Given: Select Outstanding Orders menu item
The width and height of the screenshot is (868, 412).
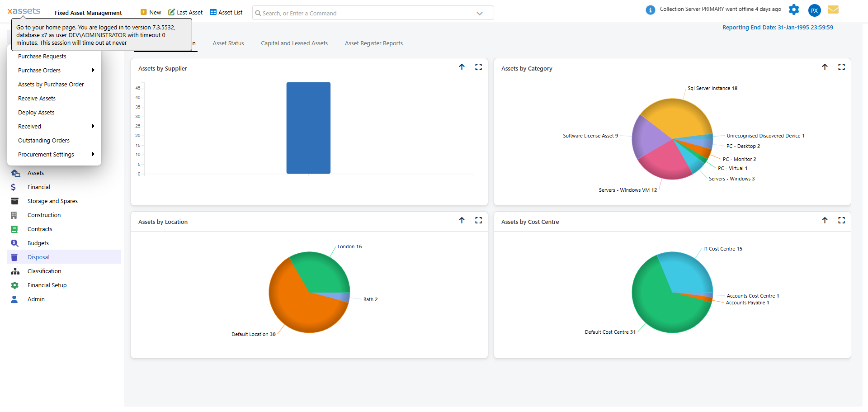Looking at the screenshot, I should [x=44, y=140].
